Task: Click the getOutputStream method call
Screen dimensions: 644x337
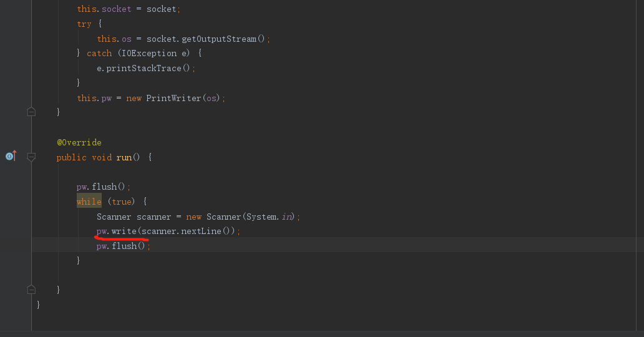Action: coord(219,39)
